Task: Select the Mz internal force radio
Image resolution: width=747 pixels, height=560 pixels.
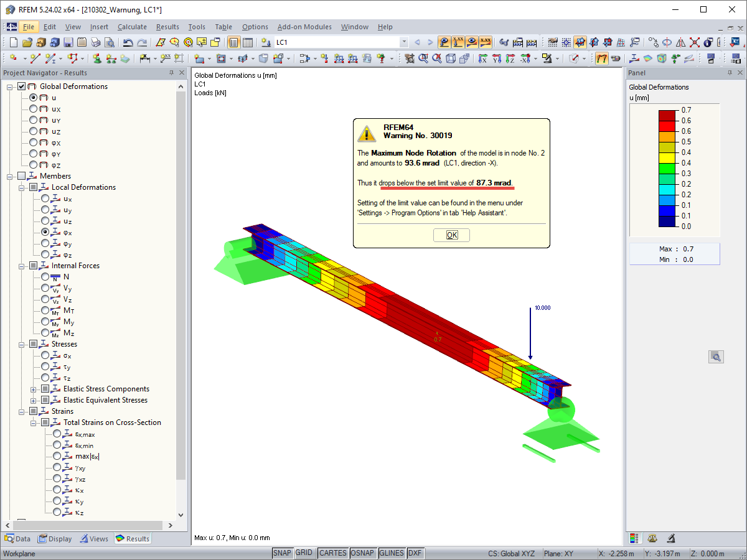Action: 45,333
